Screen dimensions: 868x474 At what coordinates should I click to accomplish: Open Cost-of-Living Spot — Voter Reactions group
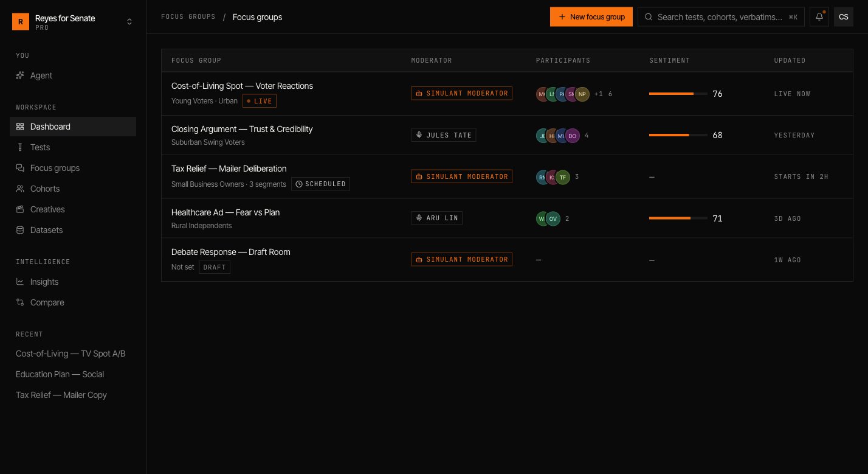pyautogui.click(x=242, y=86)
